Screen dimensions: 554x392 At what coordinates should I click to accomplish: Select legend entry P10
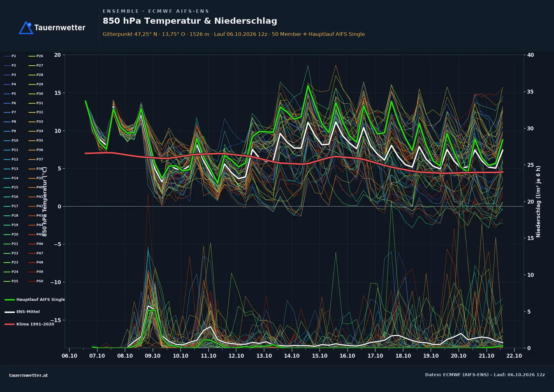pyautogui.click(x=11, y=140)
